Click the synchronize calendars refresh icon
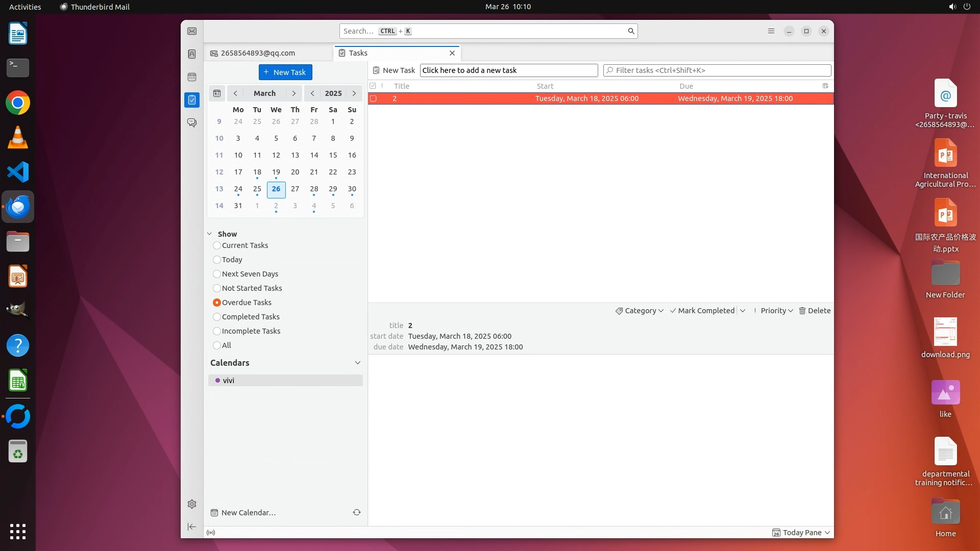 (357, 512)
